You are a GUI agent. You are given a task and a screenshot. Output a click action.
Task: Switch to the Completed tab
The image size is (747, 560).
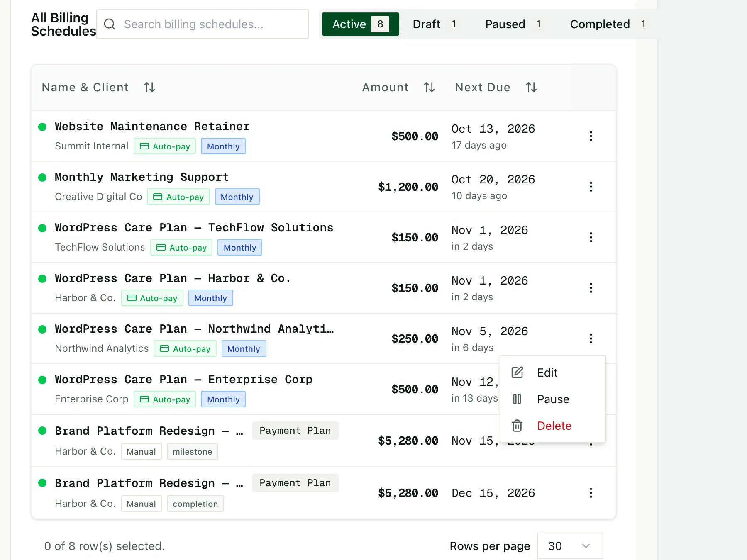(608, 24)
